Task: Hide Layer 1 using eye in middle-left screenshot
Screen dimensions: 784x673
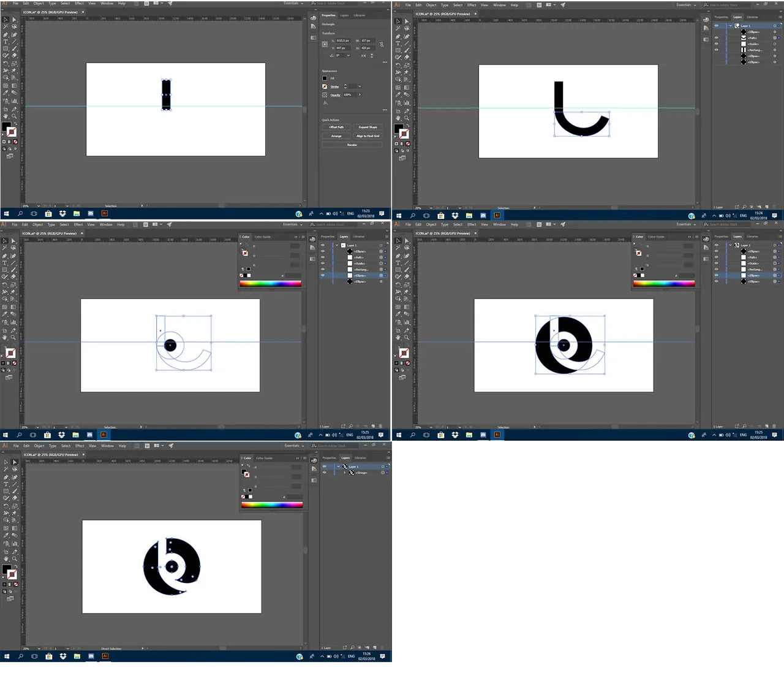Action: 323,245
